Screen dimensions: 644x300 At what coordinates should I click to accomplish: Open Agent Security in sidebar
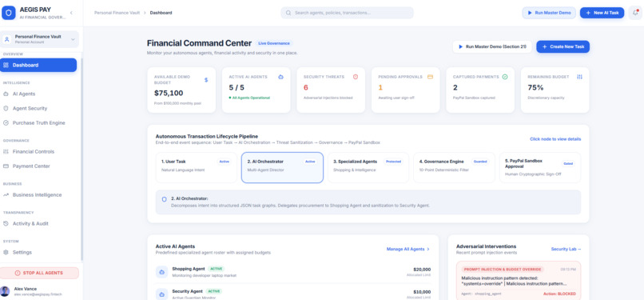click(x=30, y=109)
